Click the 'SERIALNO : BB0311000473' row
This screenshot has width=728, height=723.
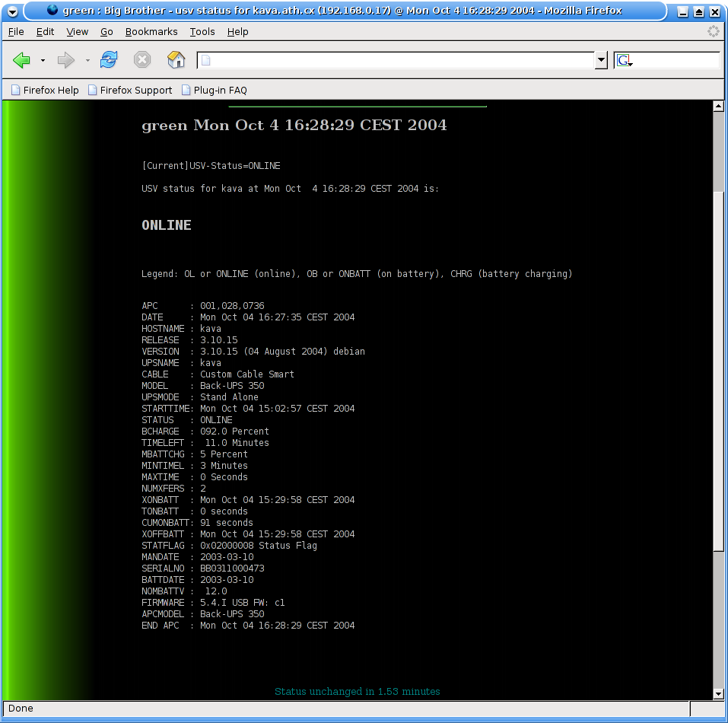[203, 569]
